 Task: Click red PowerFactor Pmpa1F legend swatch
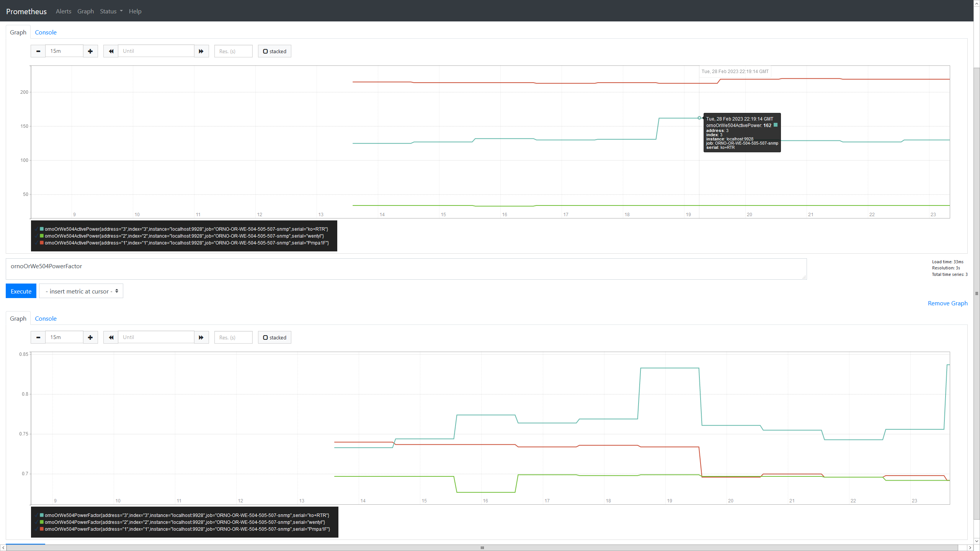pyautogui.click(x=42, y=529)
